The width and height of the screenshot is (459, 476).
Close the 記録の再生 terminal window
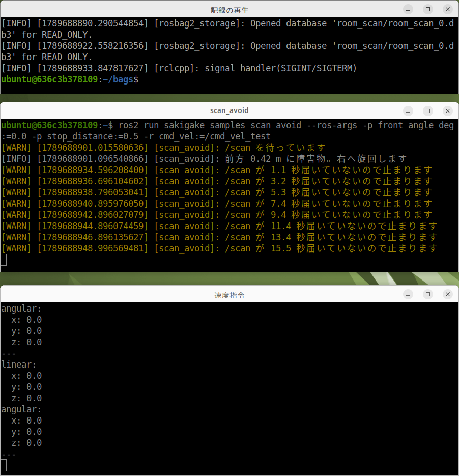447,9
